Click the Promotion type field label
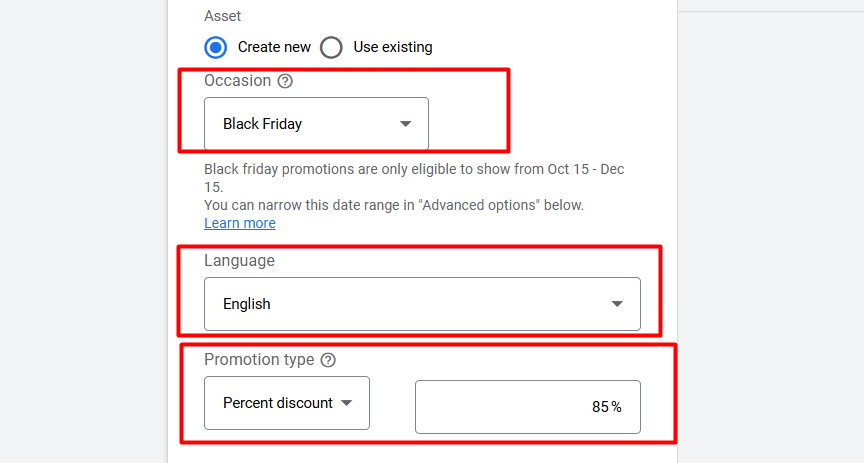The height and width of the screenshot is (463, 864). point(259,360)
